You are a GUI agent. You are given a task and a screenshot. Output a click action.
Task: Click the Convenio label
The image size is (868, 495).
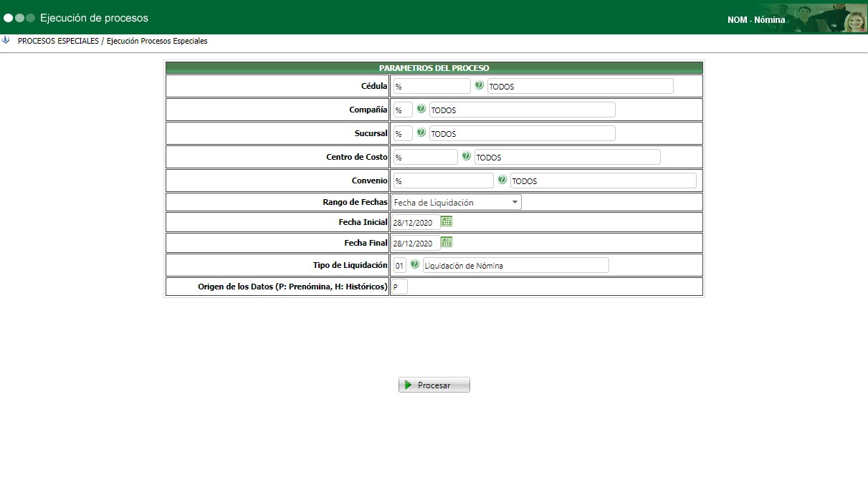[x=371, y=181]
